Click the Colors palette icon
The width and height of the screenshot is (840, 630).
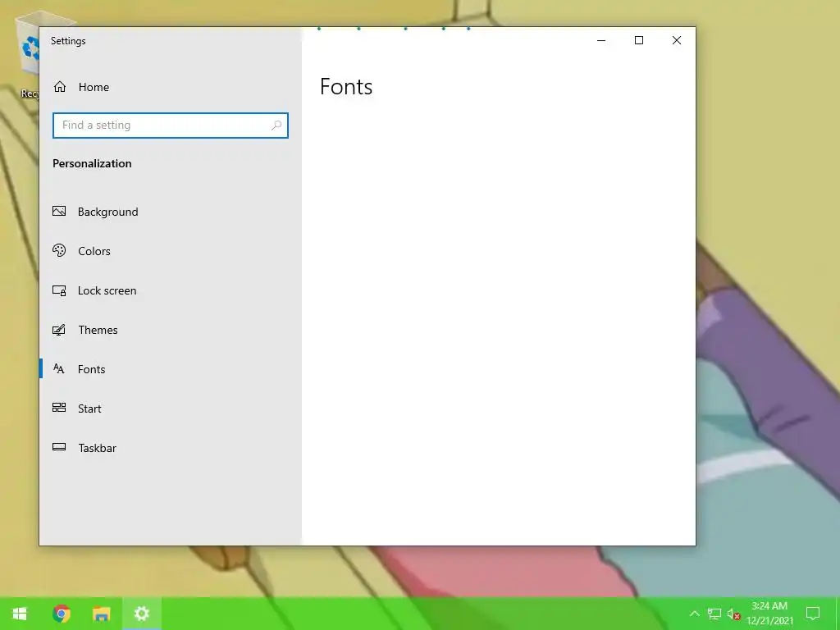point(59,250)
